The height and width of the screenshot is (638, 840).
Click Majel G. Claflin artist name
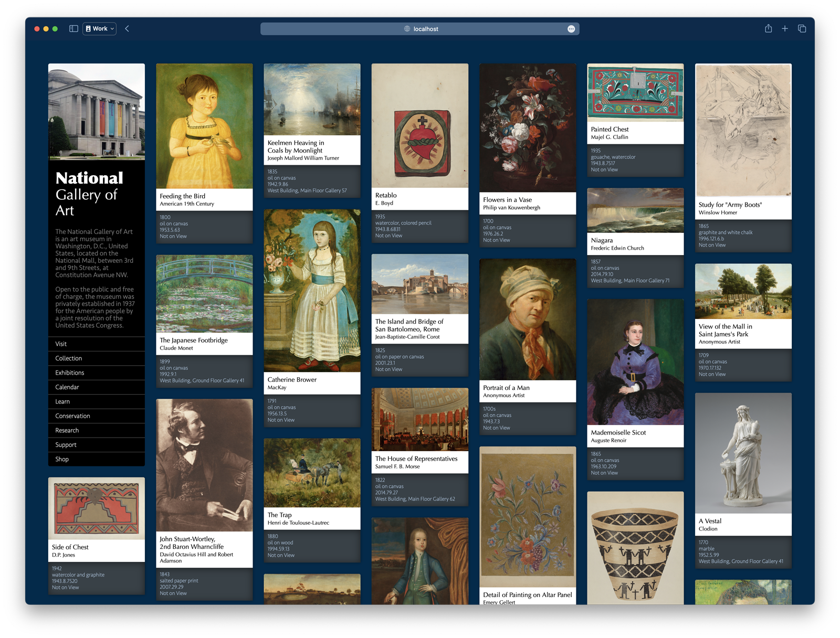tap(609, 137)
